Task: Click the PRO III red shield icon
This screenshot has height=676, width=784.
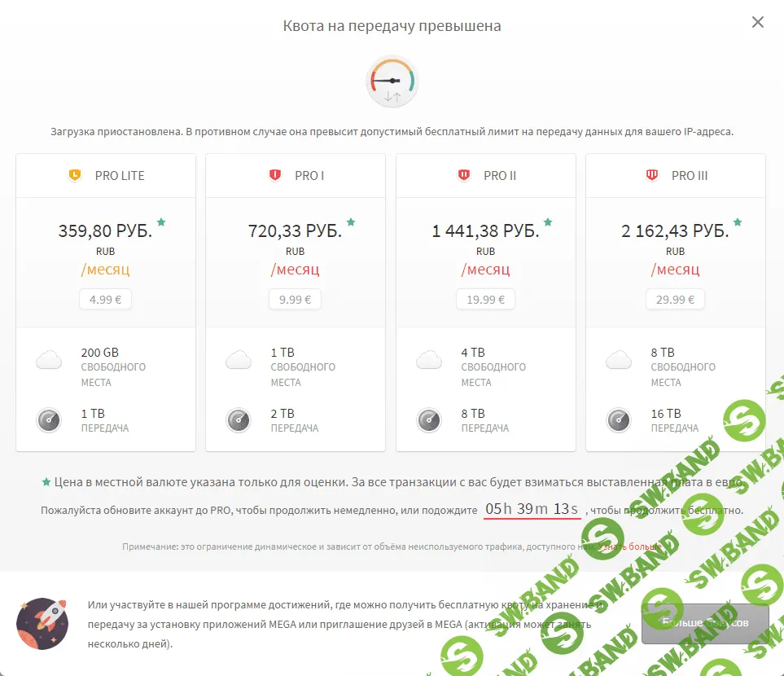Action: point(652,175)
